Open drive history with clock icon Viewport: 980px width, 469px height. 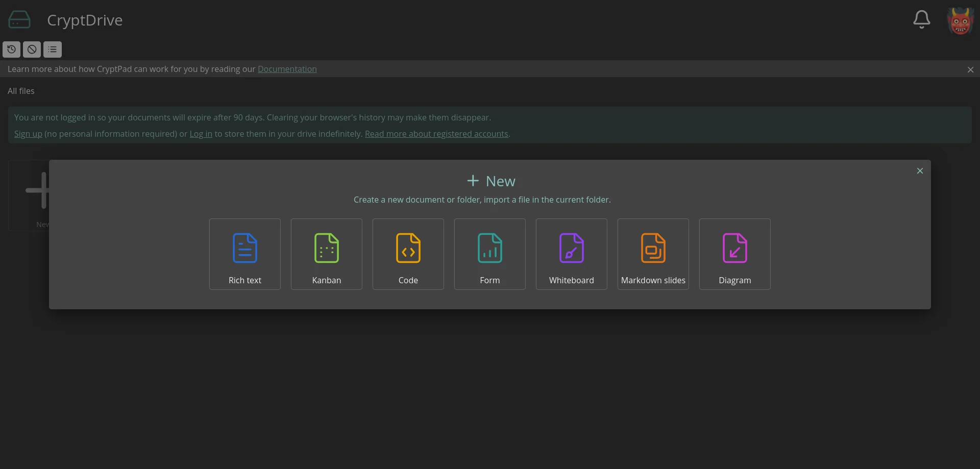(12, 50)
